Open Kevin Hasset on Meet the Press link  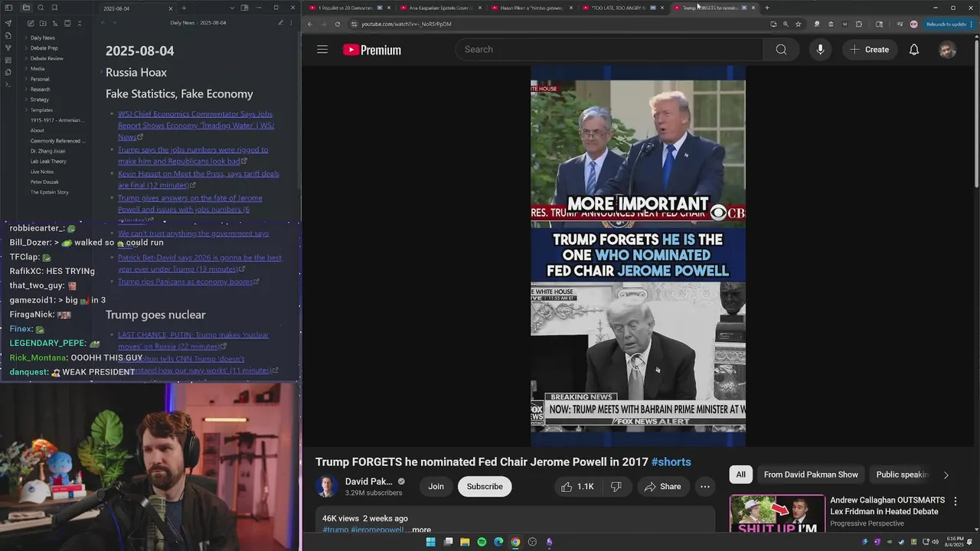point(198,179)
